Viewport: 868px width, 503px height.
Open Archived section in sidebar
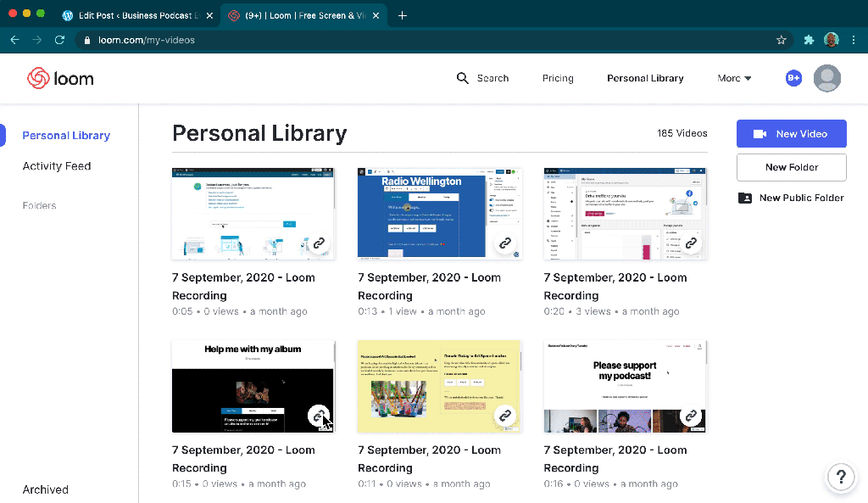(46, 489)
